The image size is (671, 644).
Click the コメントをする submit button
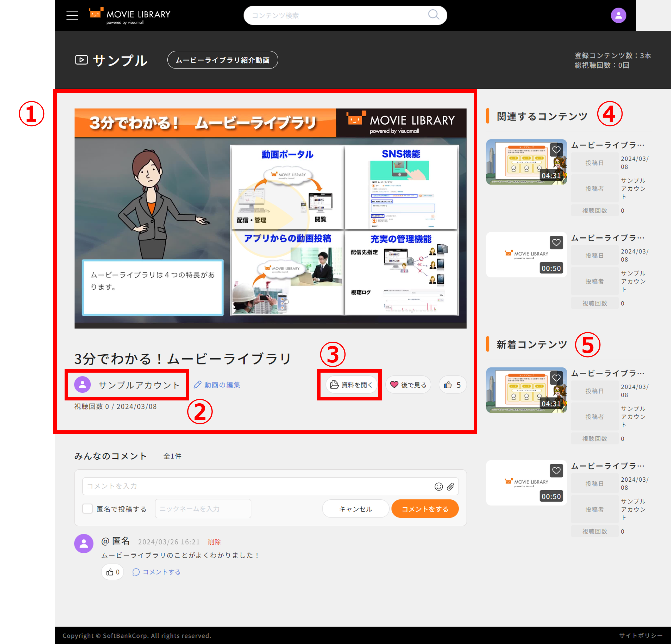click(425, 508)
